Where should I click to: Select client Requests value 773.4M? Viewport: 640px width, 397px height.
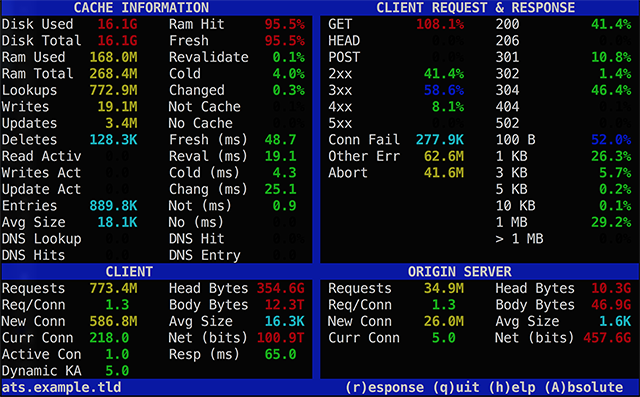tap(113, 288)
